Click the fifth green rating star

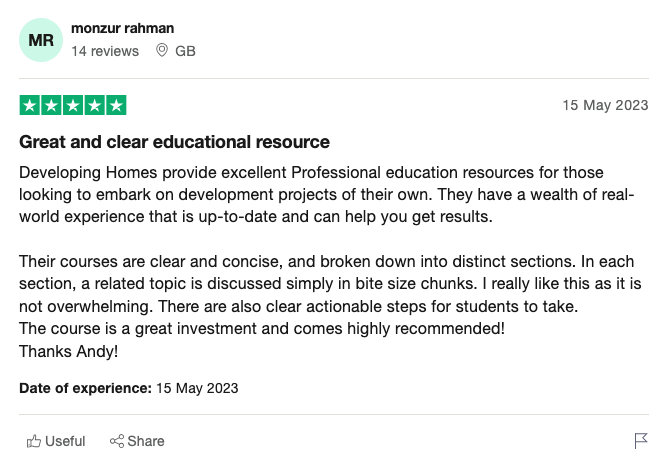[116, 105]
